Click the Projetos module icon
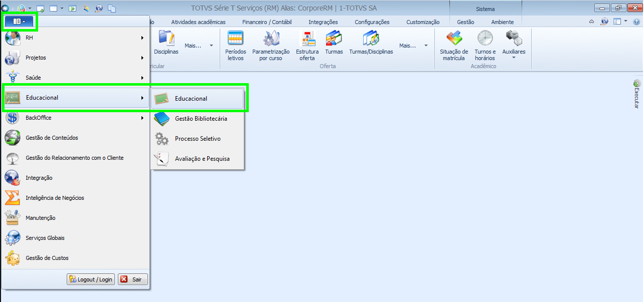 tap(13, 58)
